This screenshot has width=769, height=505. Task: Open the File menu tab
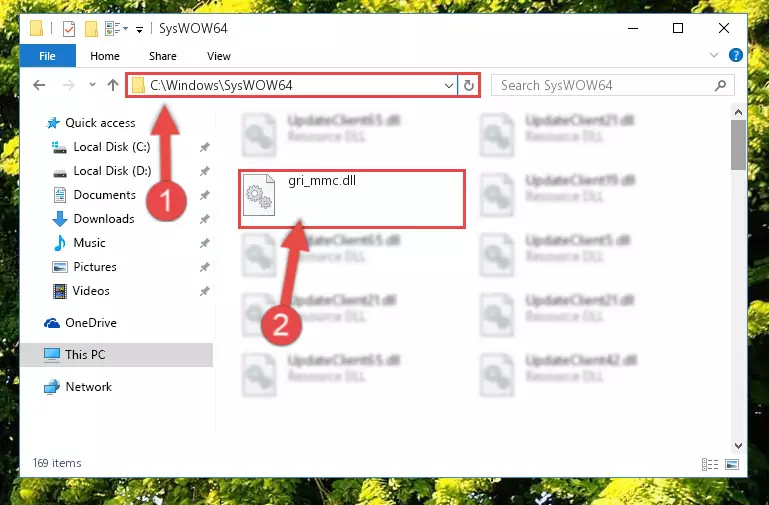pos(48,56)
